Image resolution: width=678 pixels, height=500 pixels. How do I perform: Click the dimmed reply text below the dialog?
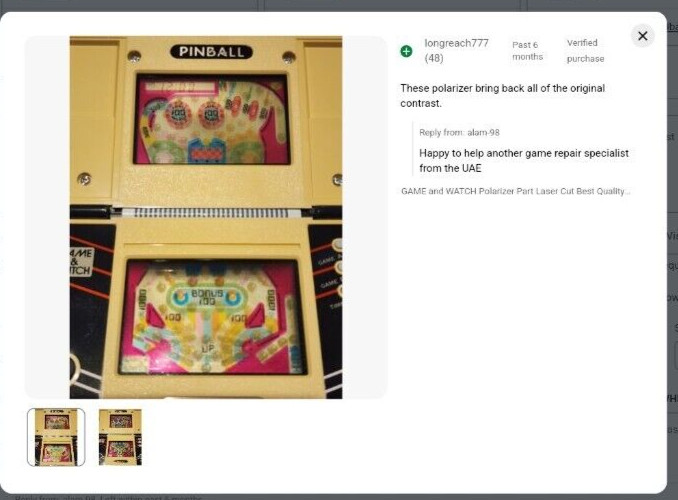tap(108, 497)
